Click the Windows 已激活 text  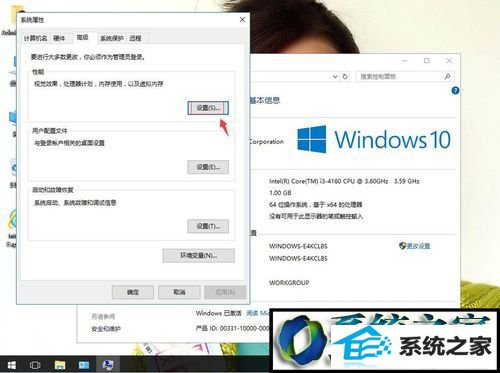[x=219, y=313]
